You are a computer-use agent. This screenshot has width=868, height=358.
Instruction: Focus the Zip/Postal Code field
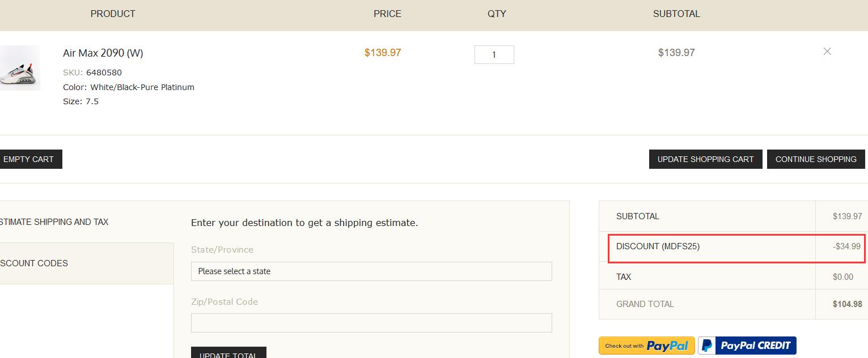tap(371, 323)
